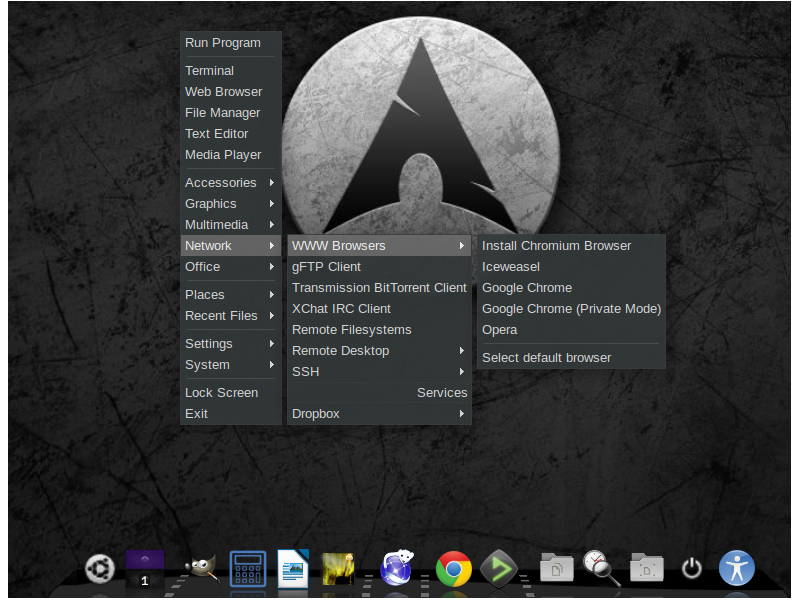Expand the Recent Files submenu
This screenshot has height=600, width=800.
(x=231, y=315)
